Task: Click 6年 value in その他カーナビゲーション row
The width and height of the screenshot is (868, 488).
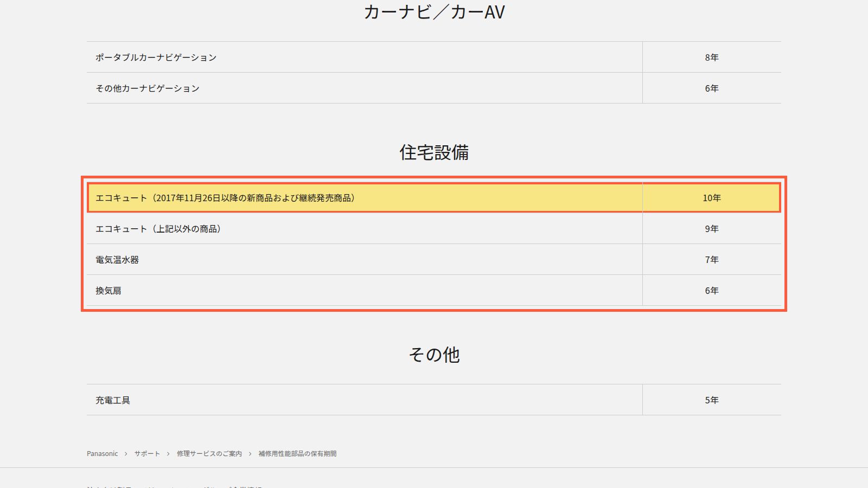Action: click(x=712, y=88)
